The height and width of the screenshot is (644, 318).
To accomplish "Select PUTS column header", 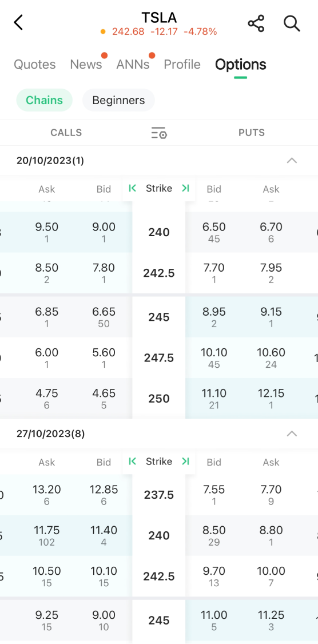I will point(252,133).
